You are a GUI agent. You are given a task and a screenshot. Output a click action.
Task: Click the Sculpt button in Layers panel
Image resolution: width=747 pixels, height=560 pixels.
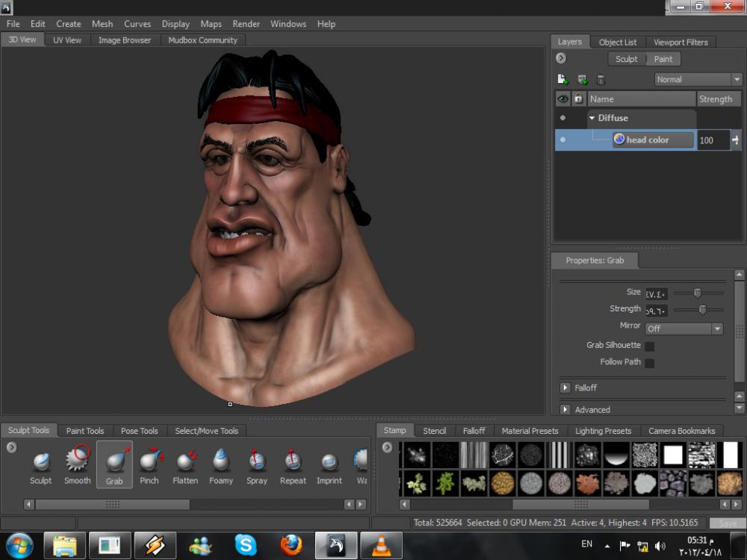click(x=626, y=59)
